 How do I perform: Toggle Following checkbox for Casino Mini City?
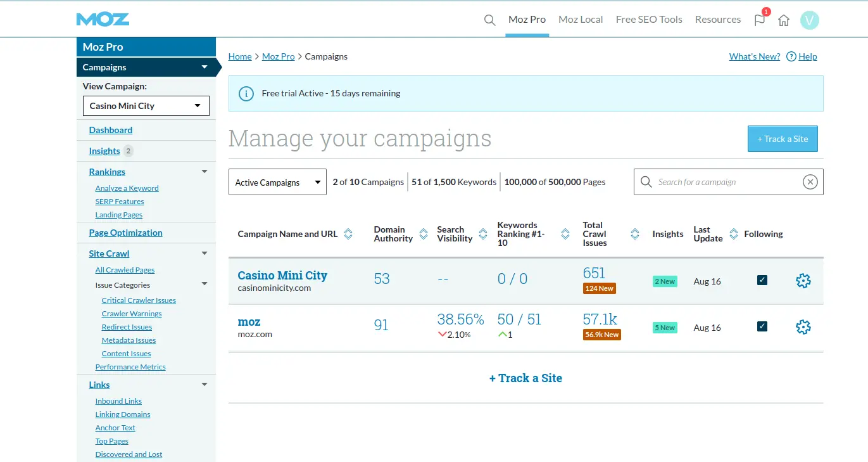click(x=762, y=280)
